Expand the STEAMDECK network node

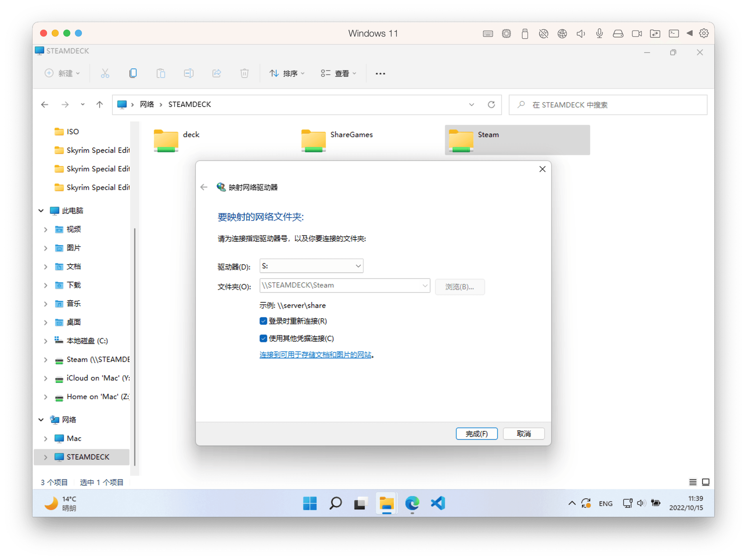pos(46,457)
